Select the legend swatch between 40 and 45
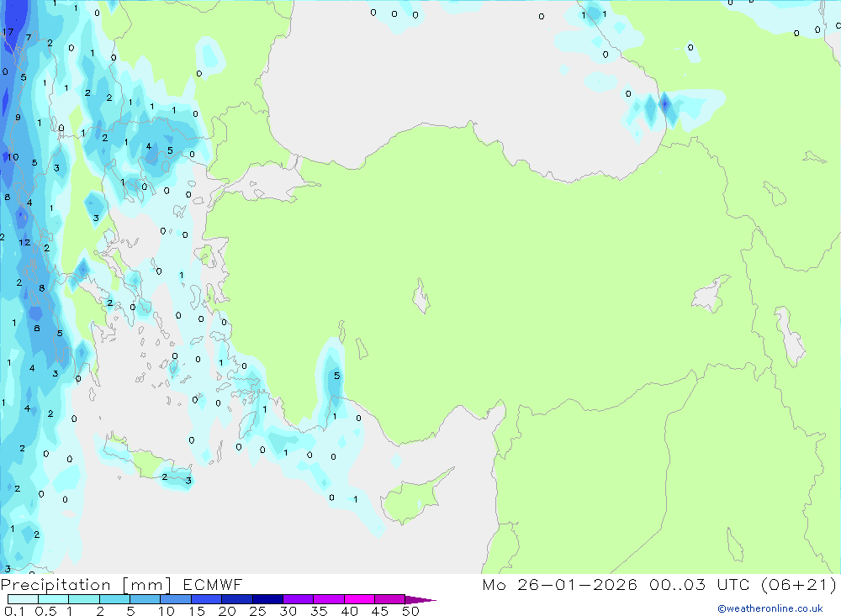Screen dimensions: 841x616 point(359,599)
